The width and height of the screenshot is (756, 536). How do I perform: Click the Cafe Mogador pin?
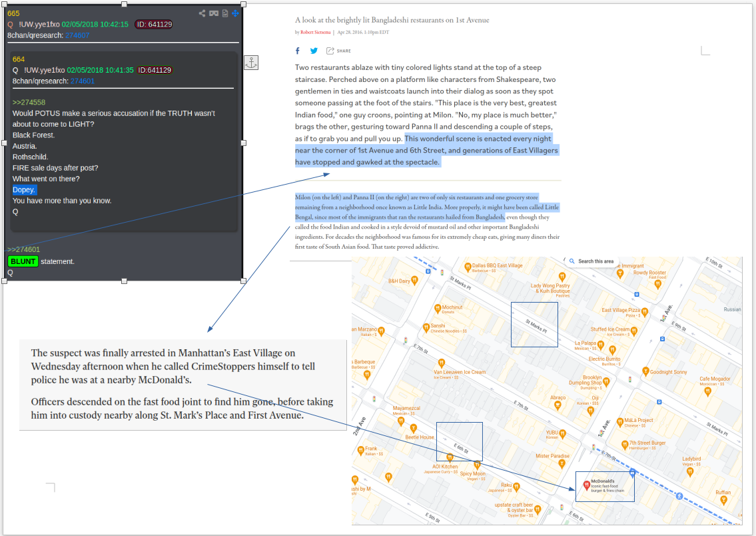(x=707, y=391)
